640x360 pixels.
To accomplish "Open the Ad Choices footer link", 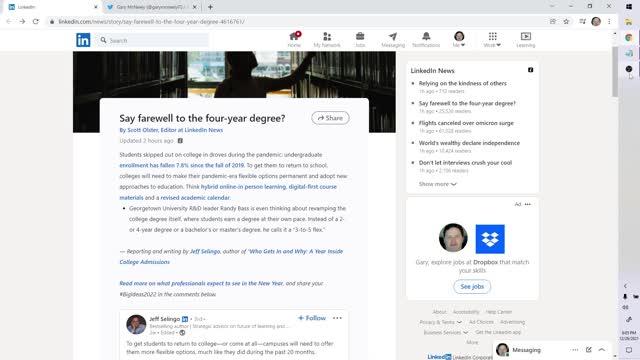I will (481, 322).
